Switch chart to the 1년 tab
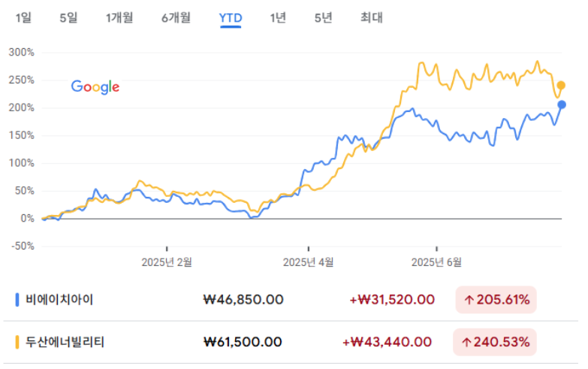The image size is (588, 369). coord(278,17)
